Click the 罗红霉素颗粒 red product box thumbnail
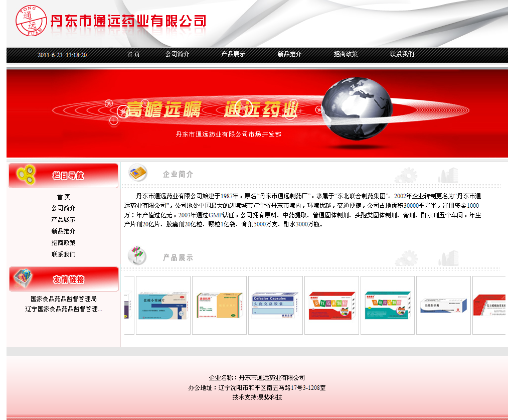 [331, 305]
